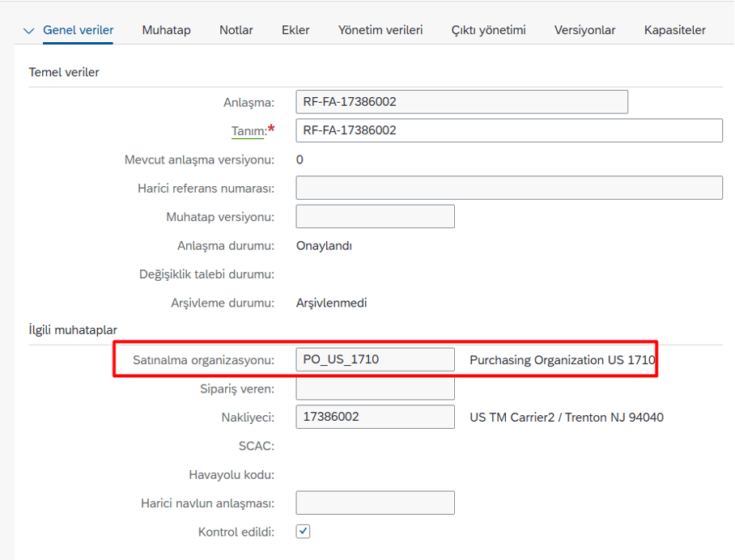Click the empty Sipariş veren field
The width and height of the screenshot is (735, 560).
click(375, 388)
